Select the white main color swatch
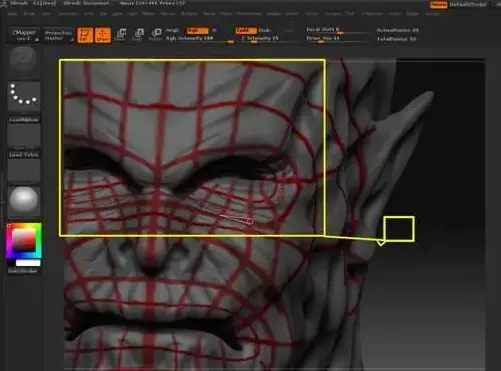This screenshot has height=371, width=501. [x=28, y=263]
